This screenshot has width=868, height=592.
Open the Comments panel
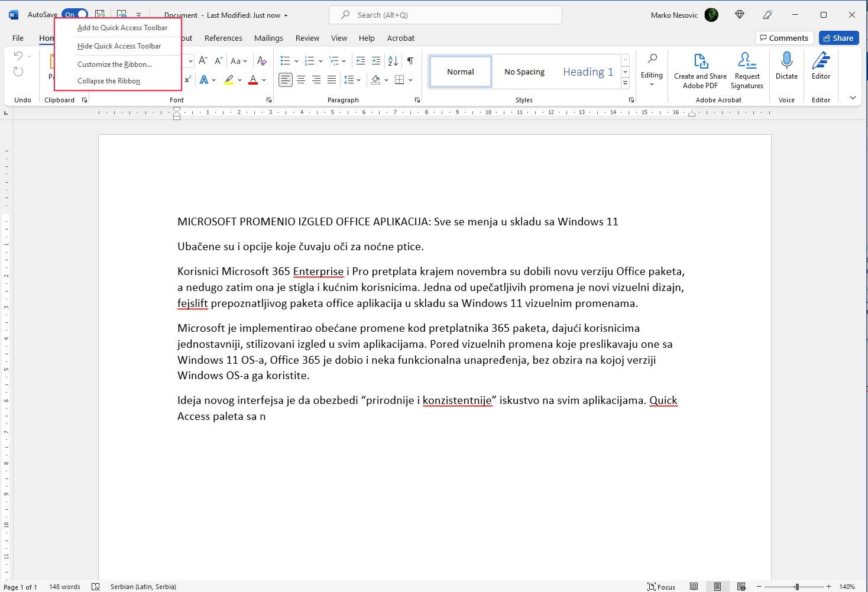click(x=784, y=37)
